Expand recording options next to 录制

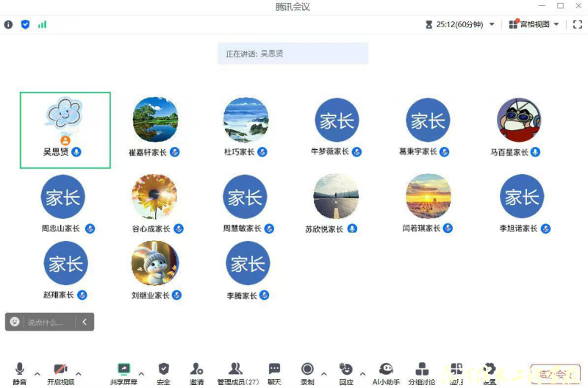(x=324, y=374)
